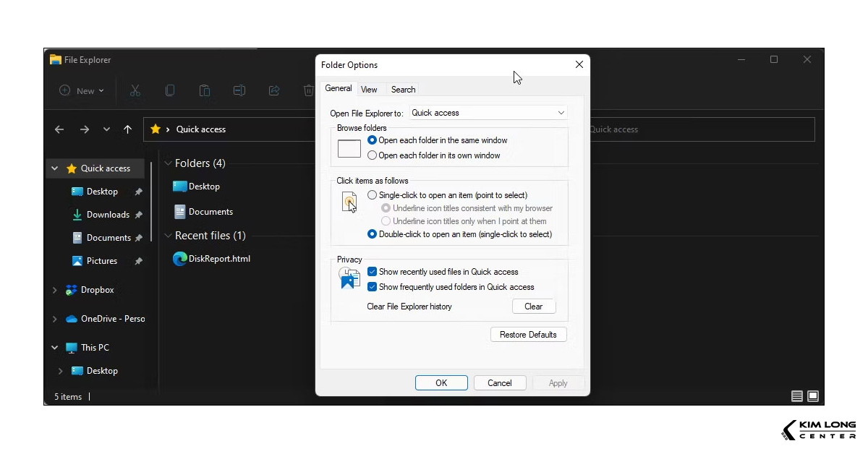This screenshot has height=454, width=868.
Task: Click the Clear File Explorer history button
Action: pyautogui.click(x=534, y=307)
